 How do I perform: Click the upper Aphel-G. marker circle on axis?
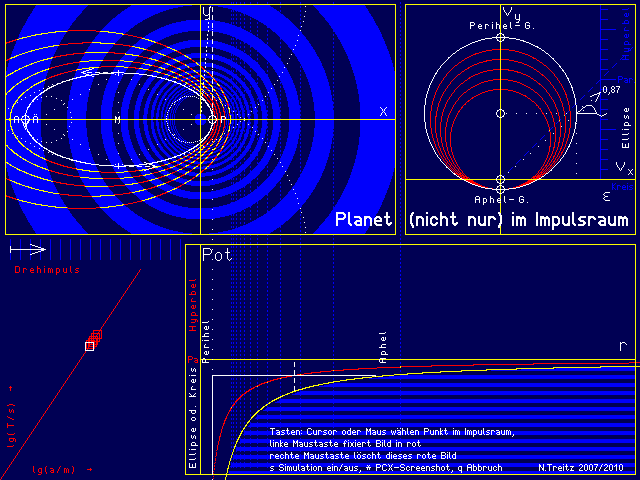coord(500,179)
